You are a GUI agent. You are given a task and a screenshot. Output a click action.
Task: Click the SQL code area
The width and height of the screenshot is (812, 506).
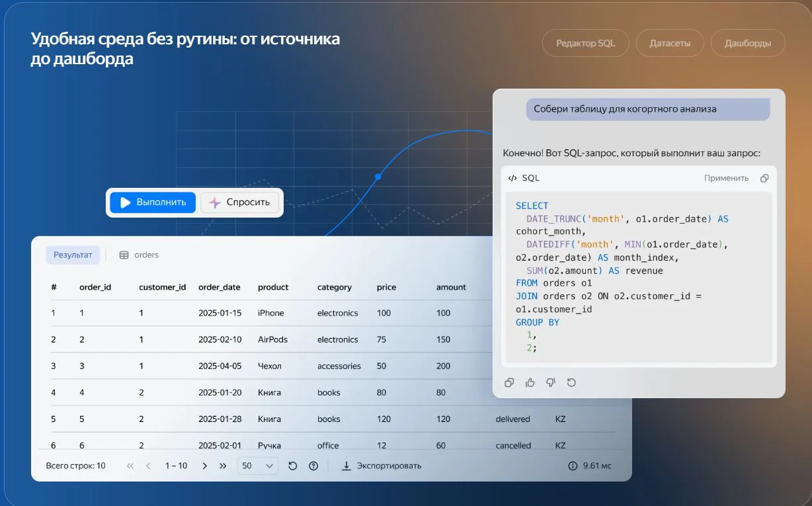[639, 277]
